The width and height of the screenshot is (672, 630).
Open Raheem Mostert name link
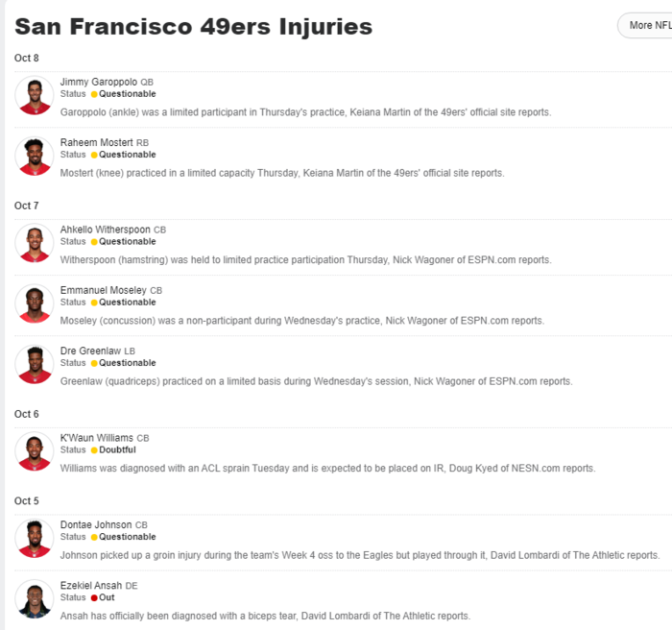tap(96, 142)
